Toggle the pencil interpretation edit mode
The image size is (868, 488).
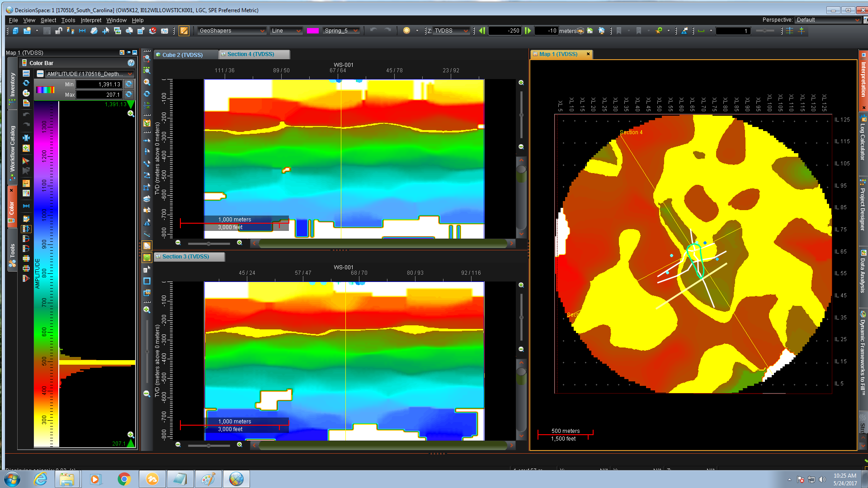(184, 31)
